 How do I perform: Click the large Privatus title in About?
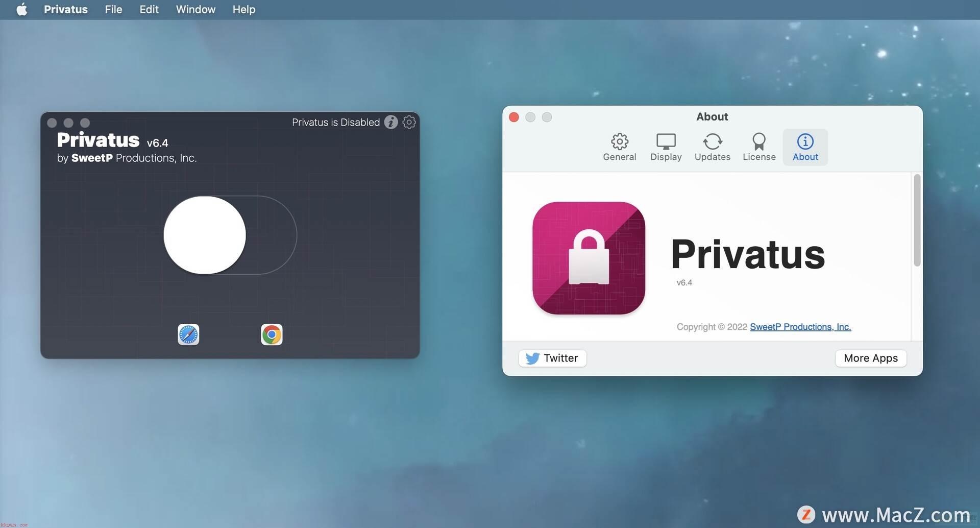click(x=748, y=254)
